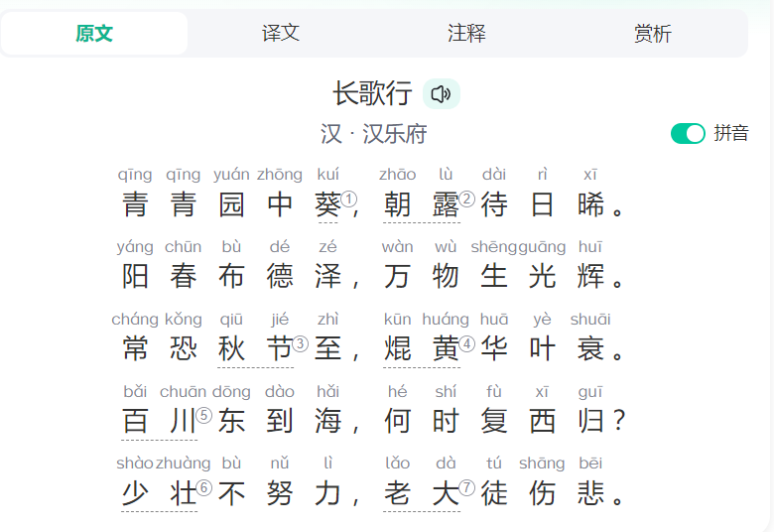Image resolution: width=774 pixels, height=532 pixels.
Task: Click the author label 汉乐府
Action: tap(395, 134)
